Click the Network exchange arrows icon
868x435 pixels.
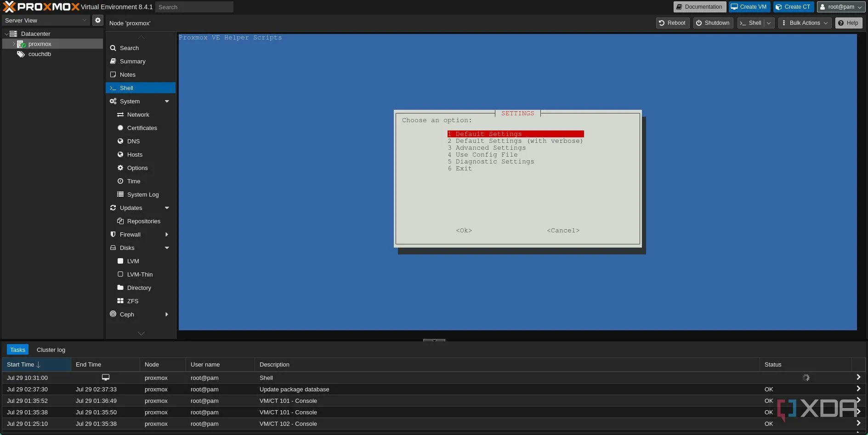[120, 114]
